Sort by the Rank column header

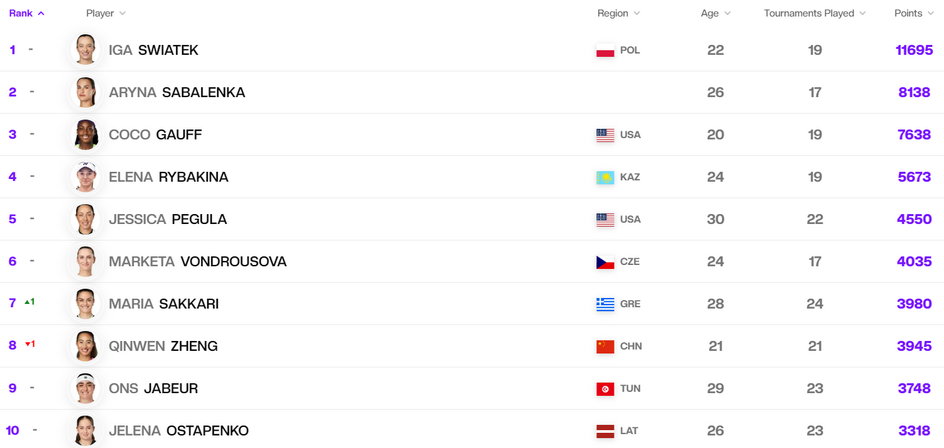pyautogui.click(x=26, y=13)
